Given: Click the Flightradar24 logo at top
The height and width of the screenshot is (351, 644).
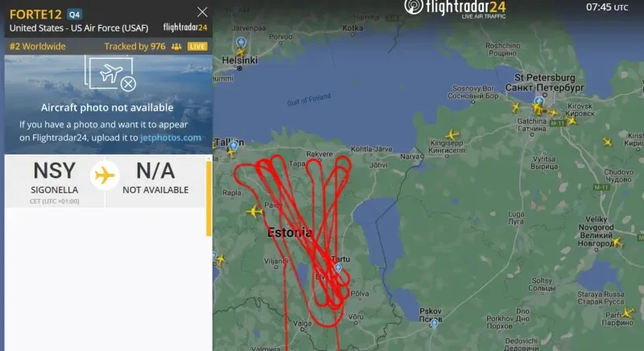Looking at the screenshot, I should point(455,8).
